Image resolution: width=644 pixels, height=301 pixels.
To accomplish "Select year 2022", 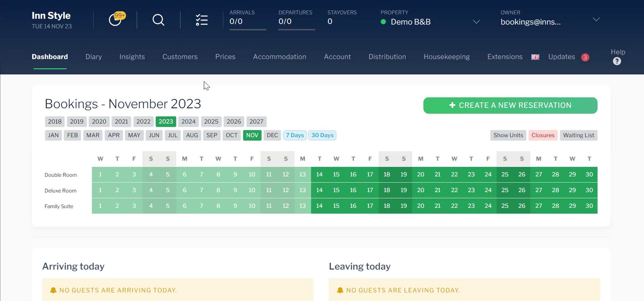I will click(143, 122).
